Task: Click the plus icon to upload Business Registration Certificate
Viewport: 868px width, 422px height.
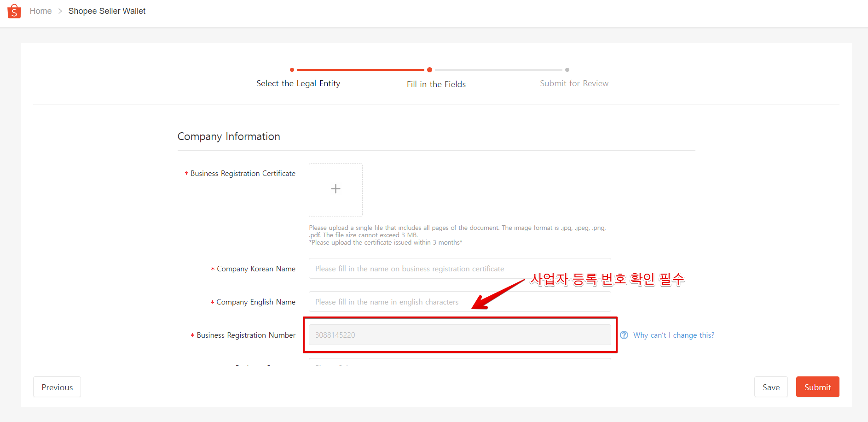Action: pos(336,189)
